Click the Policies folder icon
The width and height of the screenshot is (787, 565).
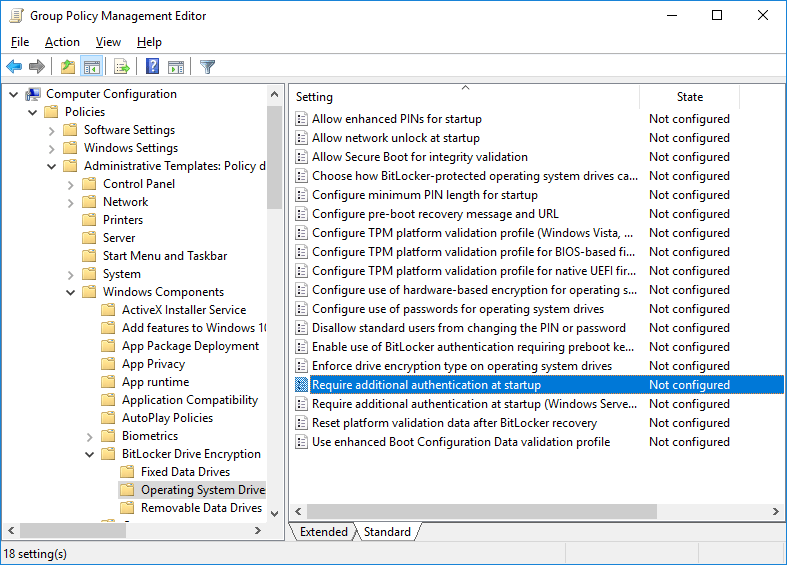tap(51, 112)
